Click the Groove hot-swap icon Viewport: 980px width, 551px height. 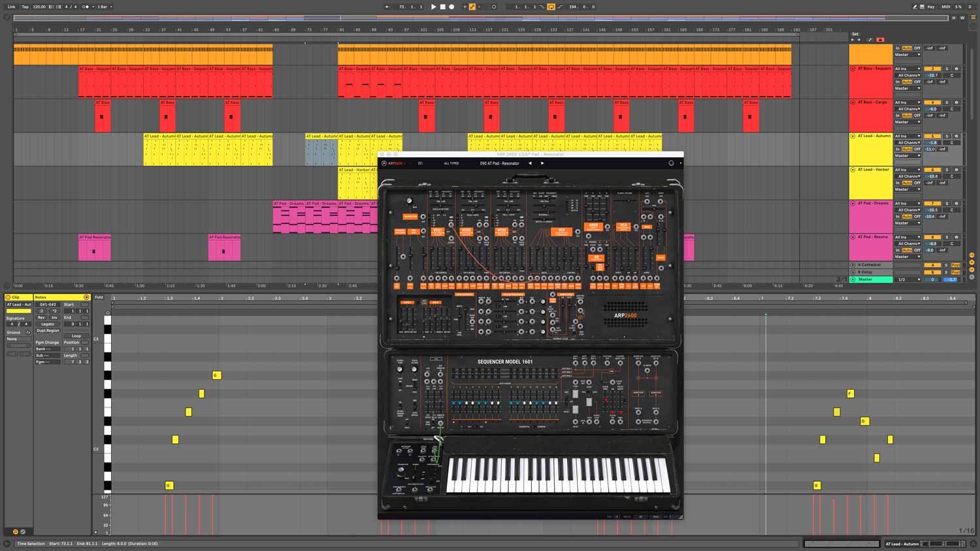pos(28,332)
